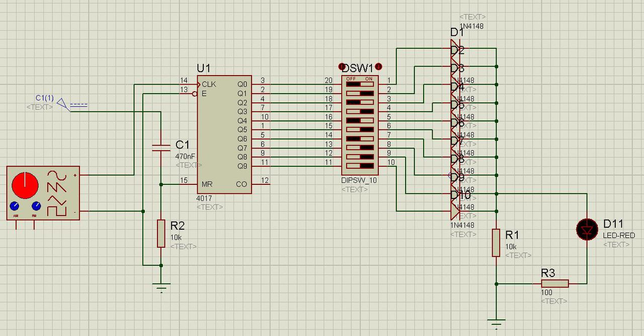Click the D1 reference label
644x336 pixels.
pyautogui.click(x=457, y=32)
